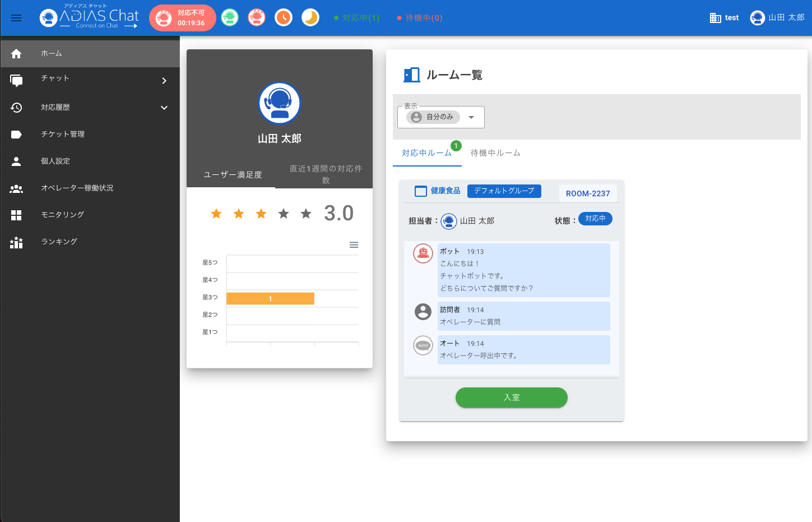Screen dimensions: 812x522
Task: Go to ホーム in the sidebar
Action: tap(90, 53)
